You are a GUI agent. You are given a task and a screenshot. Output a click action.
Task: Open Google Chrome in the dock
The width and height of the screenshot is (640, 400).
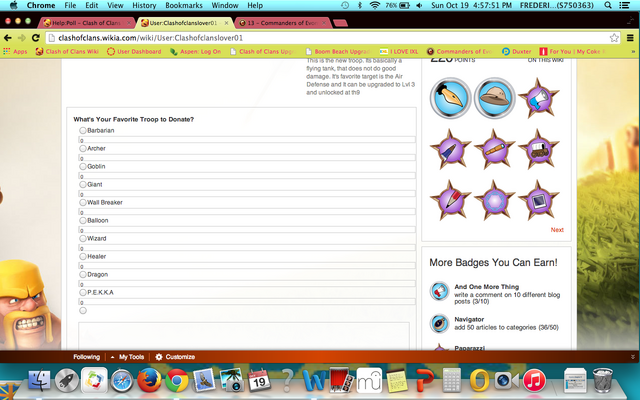pos(177,380)
